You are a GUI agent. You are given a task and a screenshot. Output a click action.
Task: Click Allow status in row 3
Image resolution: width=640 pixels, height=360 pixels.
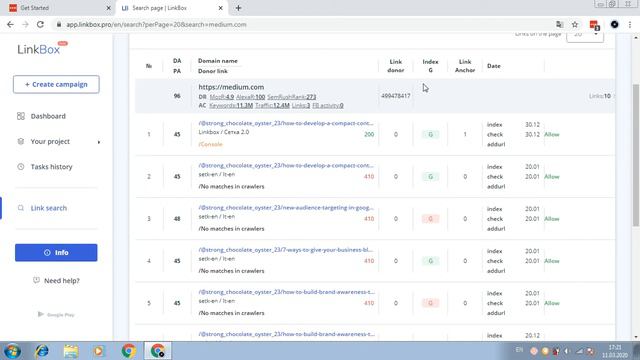(x=552, y=219)
